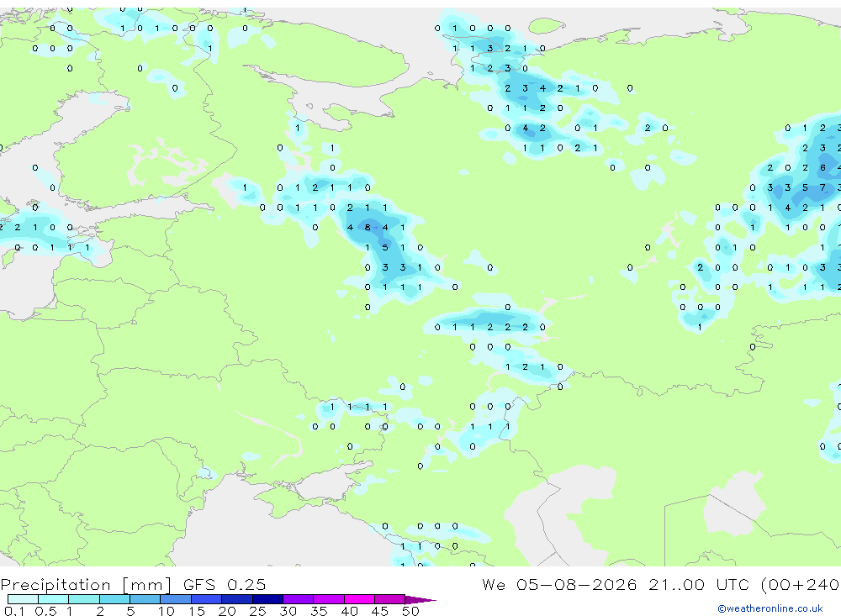The width and height of the screenshot is (841, 616).
Task: Click the 35–40 mm legend swatch
Action: tap(329, 599)
